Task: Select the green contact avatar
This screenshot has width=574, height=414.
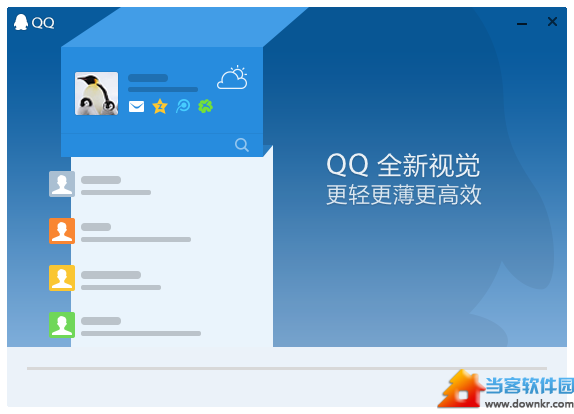Action: pos(62,325)
